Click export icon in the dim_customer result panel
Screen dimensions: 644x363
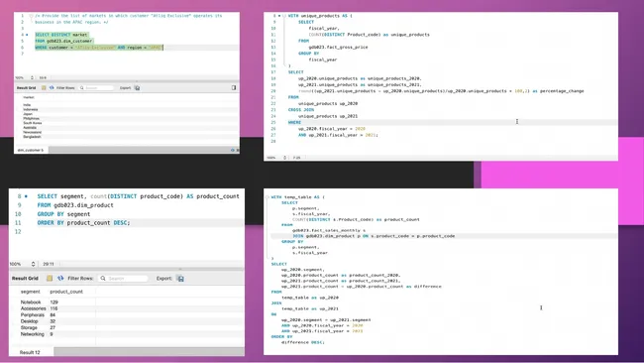137,88
